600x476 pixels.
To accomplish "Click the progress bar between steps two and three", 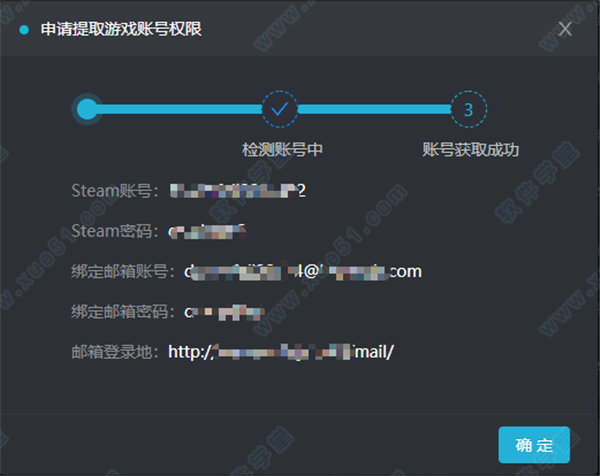I will pyautogui.click(x=374, y=109).
